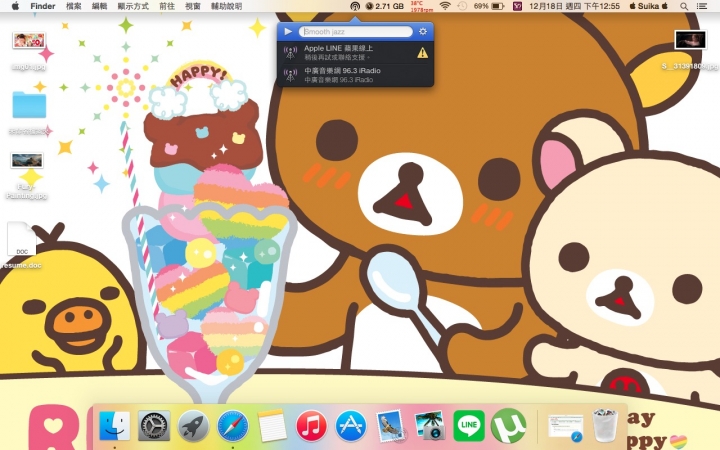Open the Suika user menu
The image size is (720, 450).
[648, 6]
